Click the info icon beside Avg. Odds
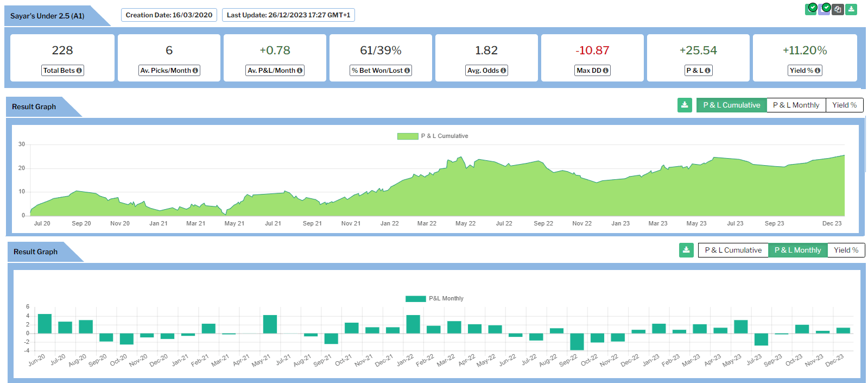 pyautogui.click(x=503, y=71)
